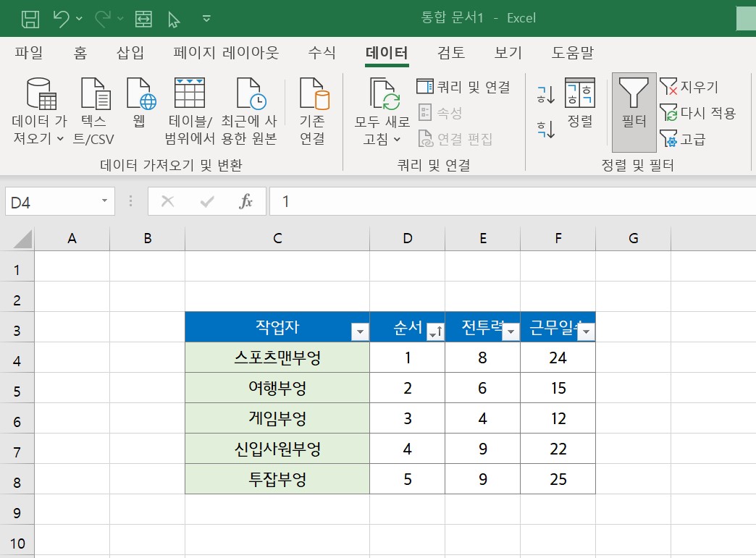Switch to the 수식 ribbon tab
Screen dimensions: 756x558
point(322,52)
